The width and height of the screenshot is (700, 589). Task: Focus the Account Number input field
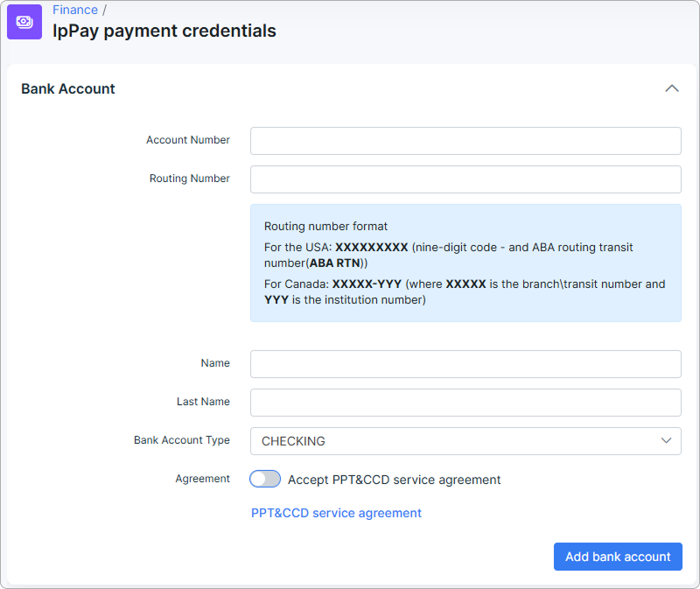465,141
